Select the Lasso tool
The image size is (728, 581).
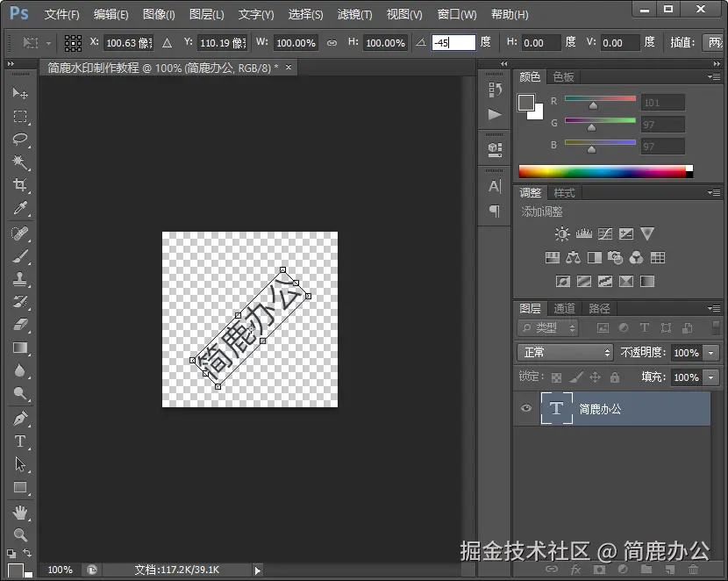pyautogui.click(x=20, y=140)
